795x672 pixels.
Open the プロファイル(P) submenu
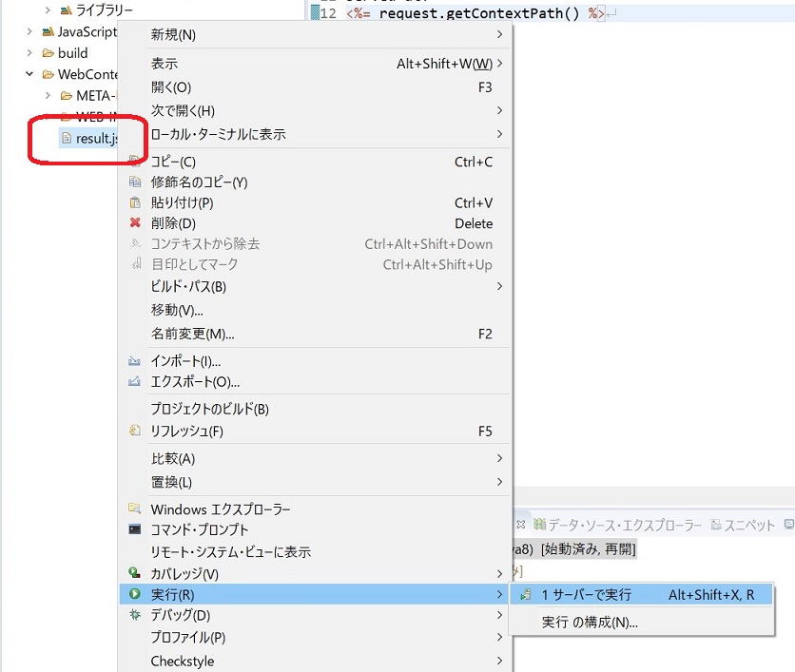[x=316, y=637]
